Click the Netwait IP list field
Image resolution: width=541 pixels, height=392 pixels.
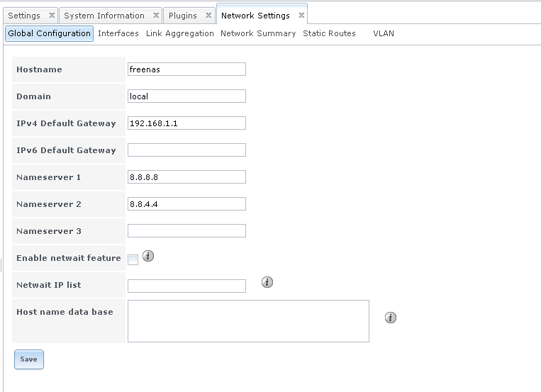[186, 286]
